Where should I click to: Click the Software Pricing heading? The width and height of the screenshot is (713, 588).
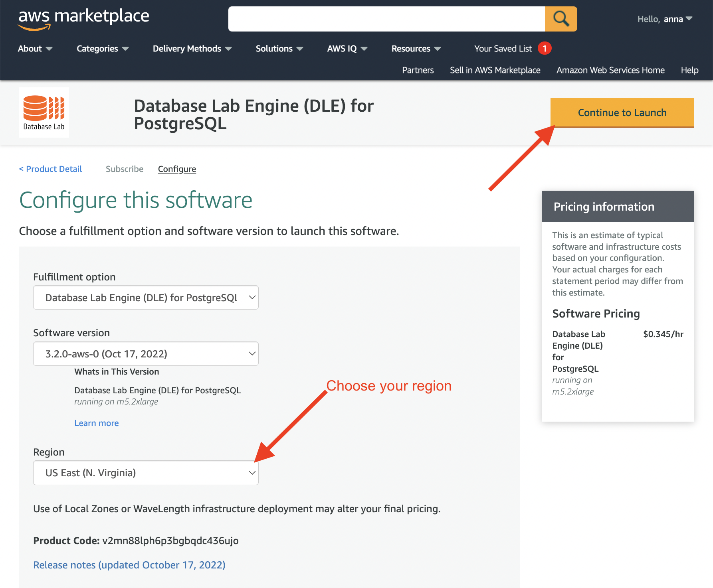coord(596,314)
